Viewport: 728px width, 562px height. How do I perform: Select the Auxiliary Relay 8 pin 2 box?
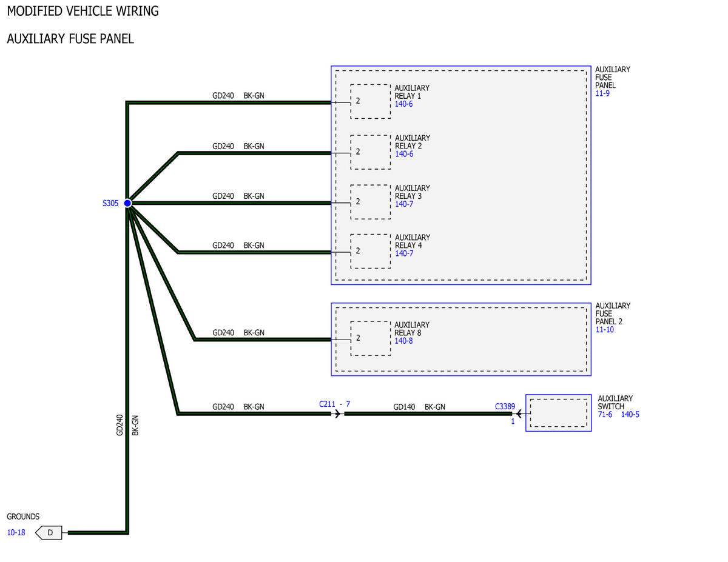pos(370,338)
